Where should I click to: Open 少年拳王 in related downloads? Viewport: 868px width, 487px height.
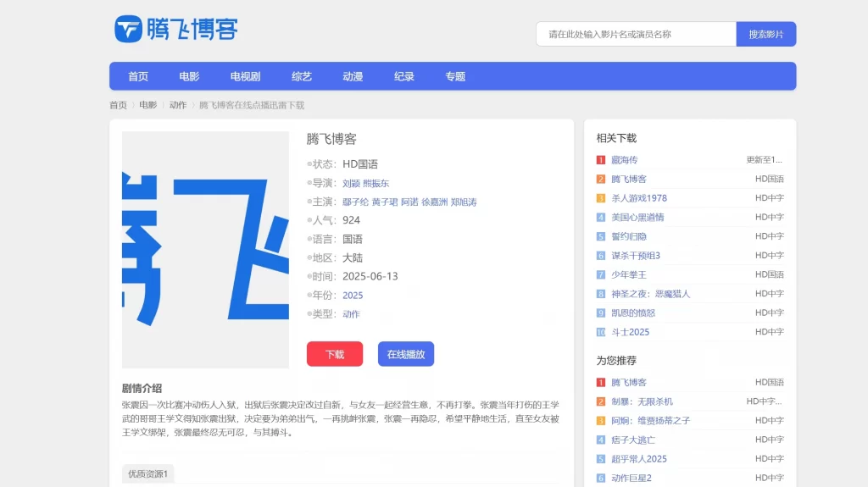(x=629, y=274)
